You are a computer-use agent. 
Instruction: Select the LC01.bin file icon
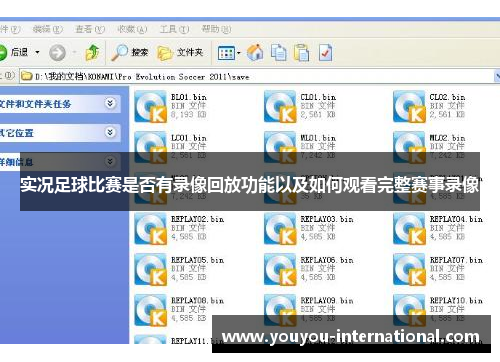tap(151, 147)
